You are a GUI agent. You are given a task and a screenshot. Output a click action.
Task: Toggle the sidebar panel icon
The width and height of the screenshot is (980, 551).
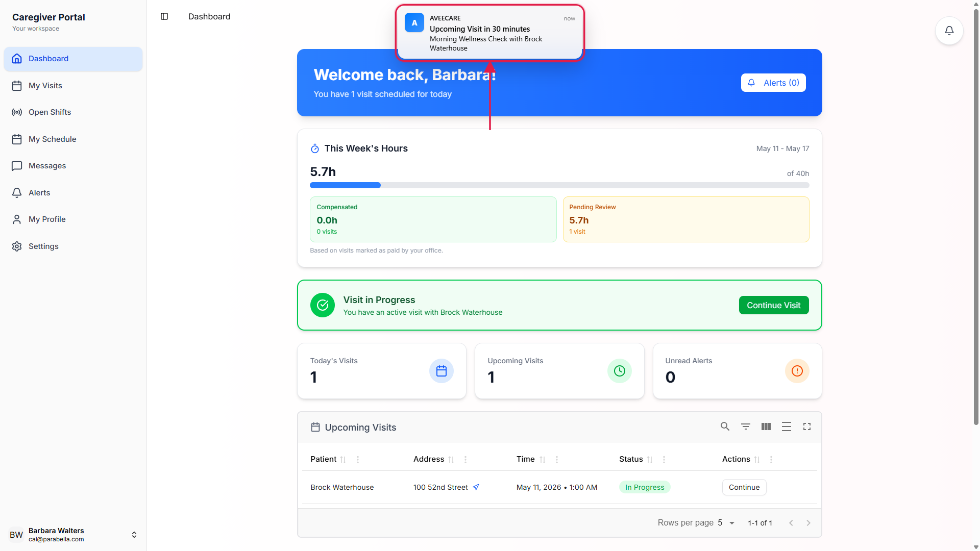click(164, 16)
